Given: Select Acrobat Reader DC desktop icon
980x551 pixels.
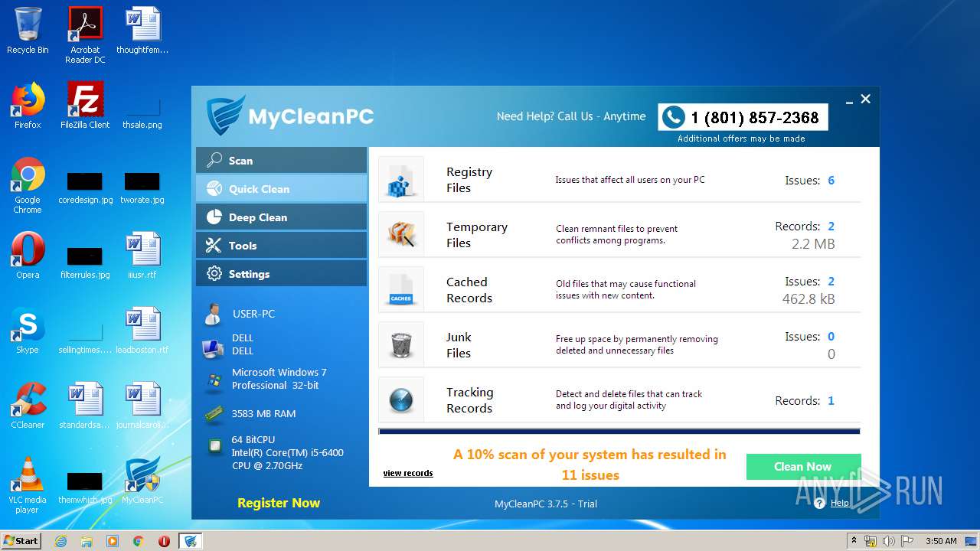Looking at the screenshot, I should pos(85,35).
